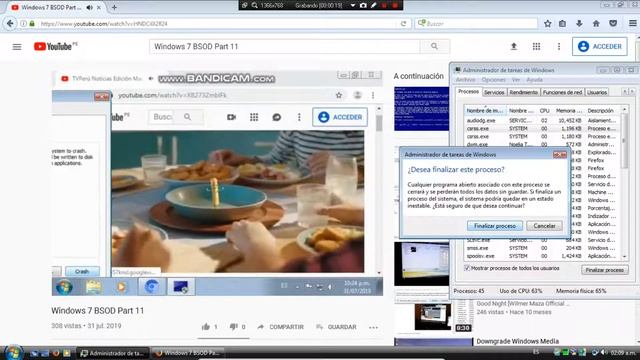Open the YouTube sidebar guide menu
640x360 pixels.
pyautogui.click(x=17, y=47)
